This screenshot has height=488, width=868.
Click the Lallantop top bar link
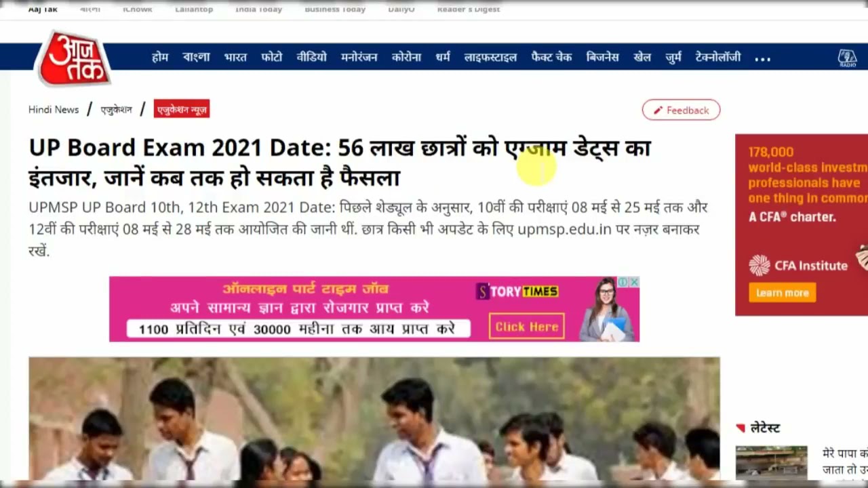194,9
